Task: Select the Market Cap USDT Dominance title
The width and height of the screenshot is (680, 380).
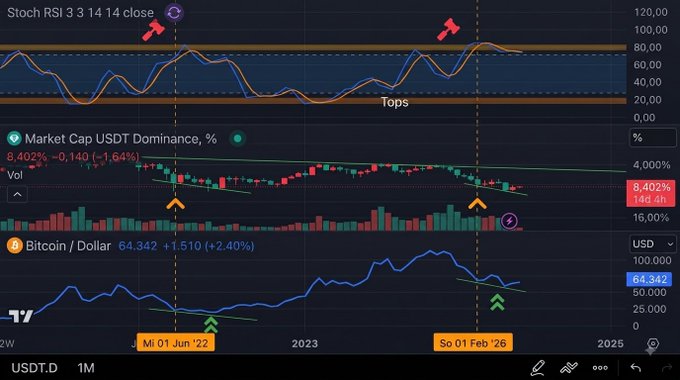Action: pyautogui.click(x=121, y=139)
